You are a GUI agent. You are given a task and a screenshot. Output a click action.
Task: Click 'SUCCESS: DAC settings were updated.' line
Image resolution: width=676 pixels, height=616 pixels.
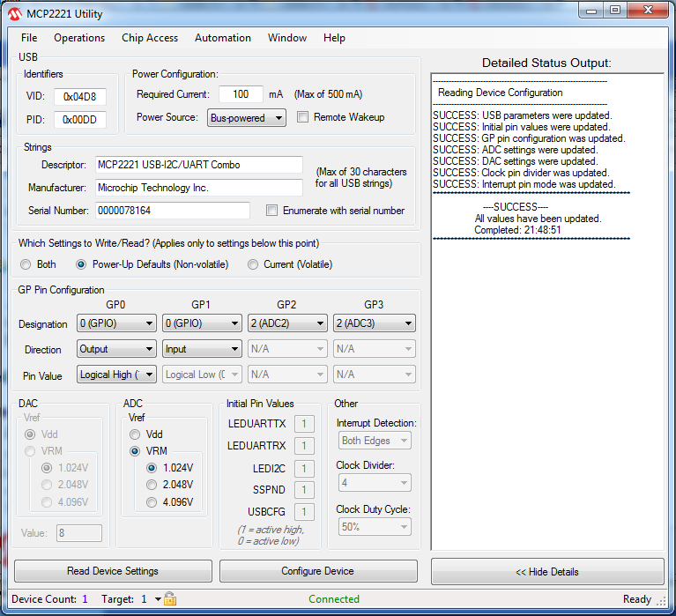tap(516, 161)
